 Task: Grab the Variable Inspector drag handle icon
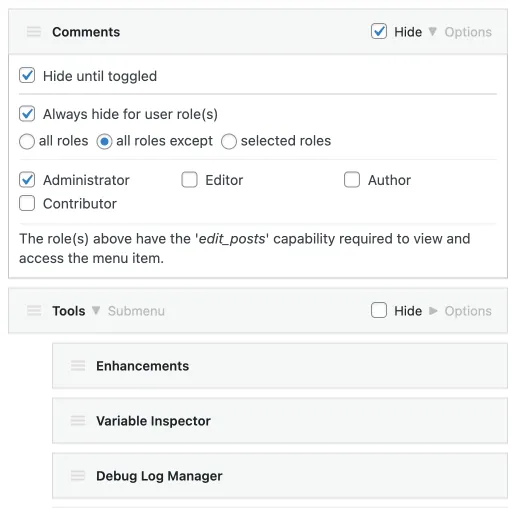pyautogui.click(x=78, y=420)
